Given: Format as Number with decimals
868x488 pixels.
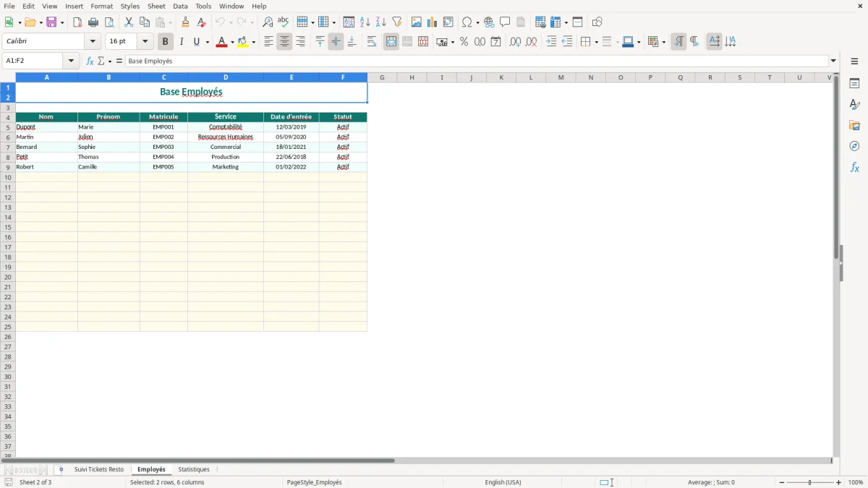Looking at the screenshot, I should pyautogui.click(x=480, y=42).
